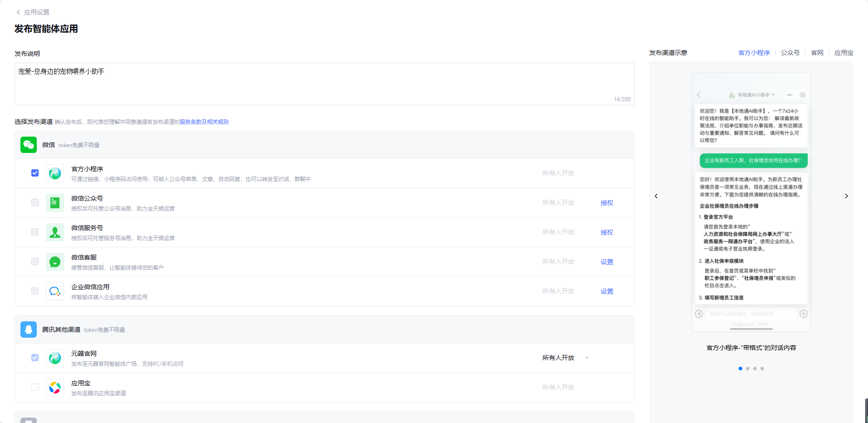Click the 腾讯其他渠道 QQ penguin icon

tap(29, 330)
